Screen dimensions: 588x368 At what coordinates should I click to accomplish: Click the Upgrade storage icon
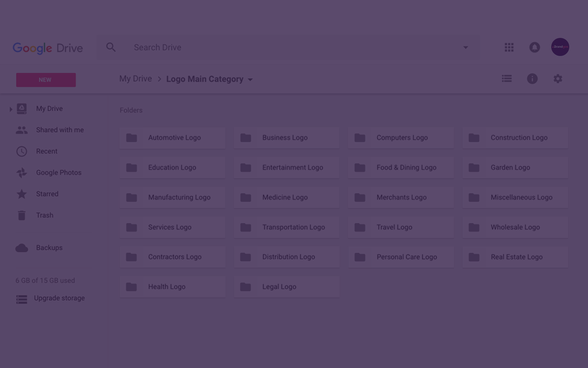click(22, 299)
